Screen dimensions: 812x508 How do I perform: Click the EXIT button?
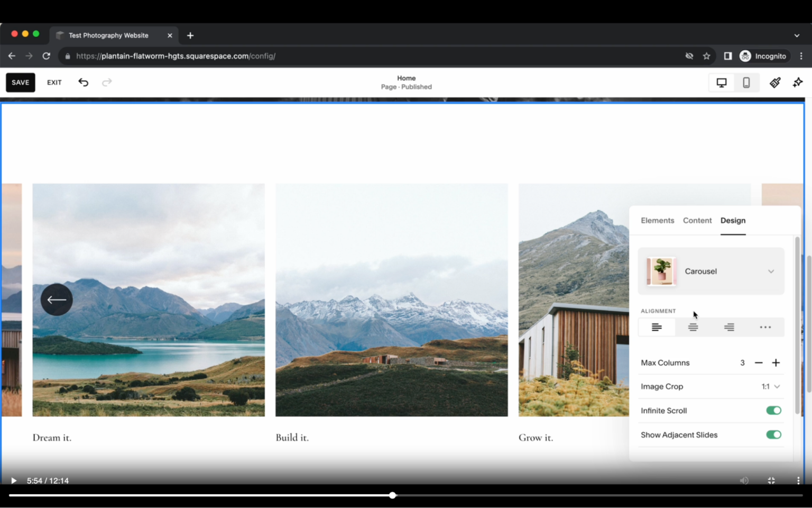tap(54, 83)
